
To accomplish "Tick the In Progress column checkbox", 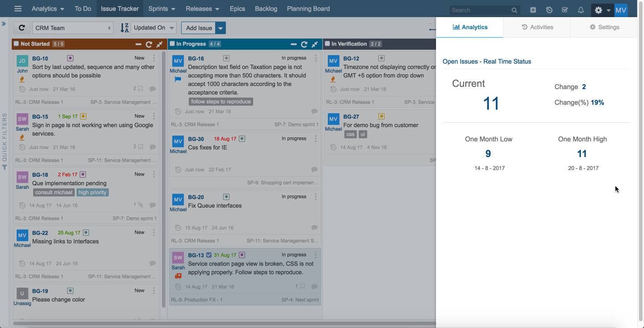I will 172,44.
